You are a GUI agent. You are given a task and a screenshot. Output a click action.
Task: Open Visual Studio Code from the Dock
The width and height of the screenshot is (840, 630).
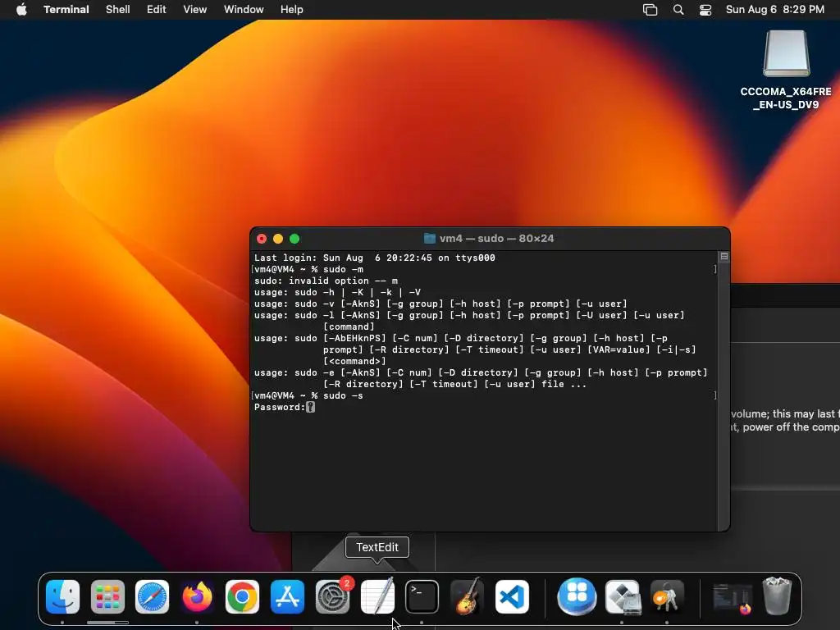pos(512,596)
